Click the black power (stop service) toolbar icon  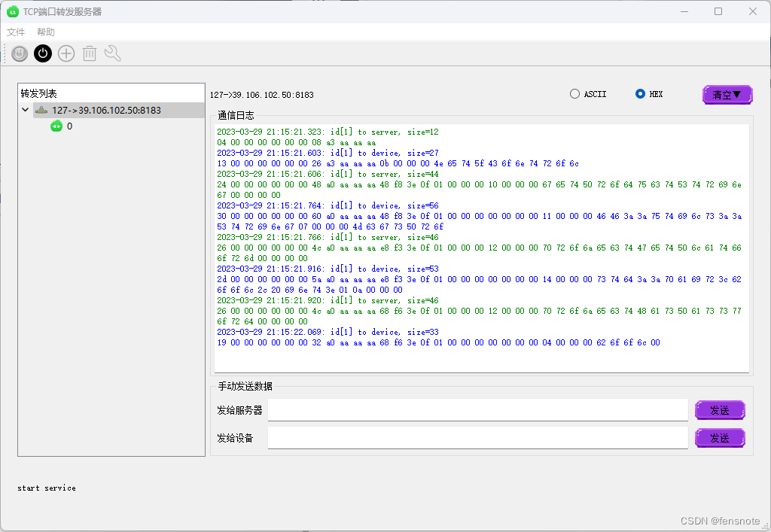43,53
